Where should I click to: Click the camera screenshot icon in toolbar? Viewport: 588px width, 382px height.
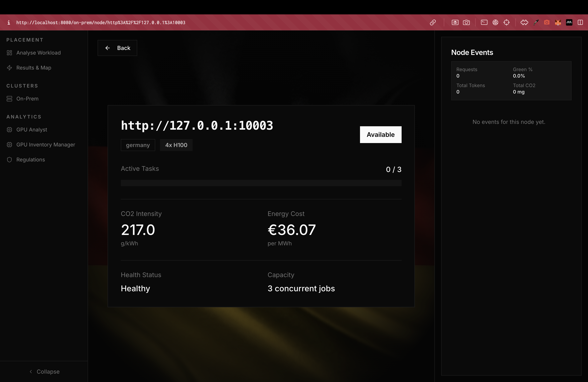(x=466, y=22)
